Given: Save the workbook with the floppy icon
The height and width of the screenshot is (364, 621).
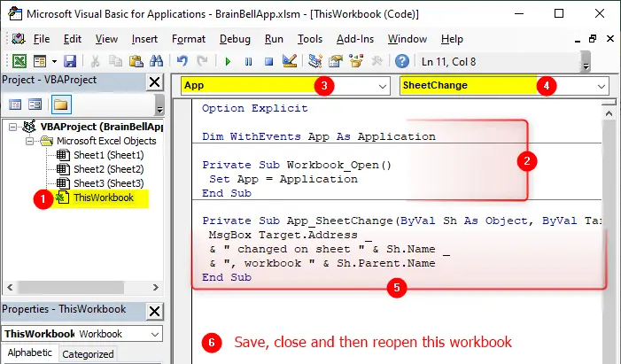Looking at the screenshot, I should [70, 61].
